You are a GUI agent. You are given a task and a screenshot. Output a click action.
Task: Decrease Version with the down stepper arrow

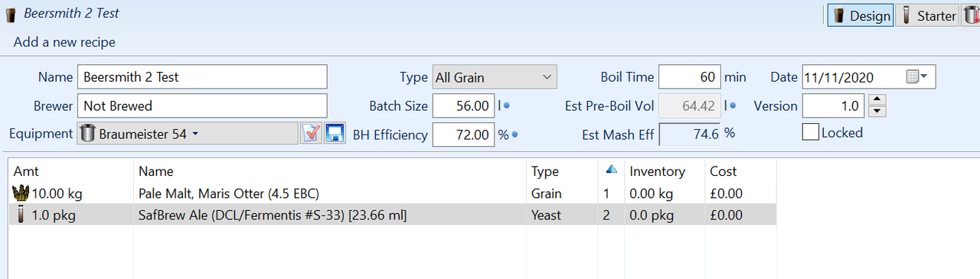point(878,112)
